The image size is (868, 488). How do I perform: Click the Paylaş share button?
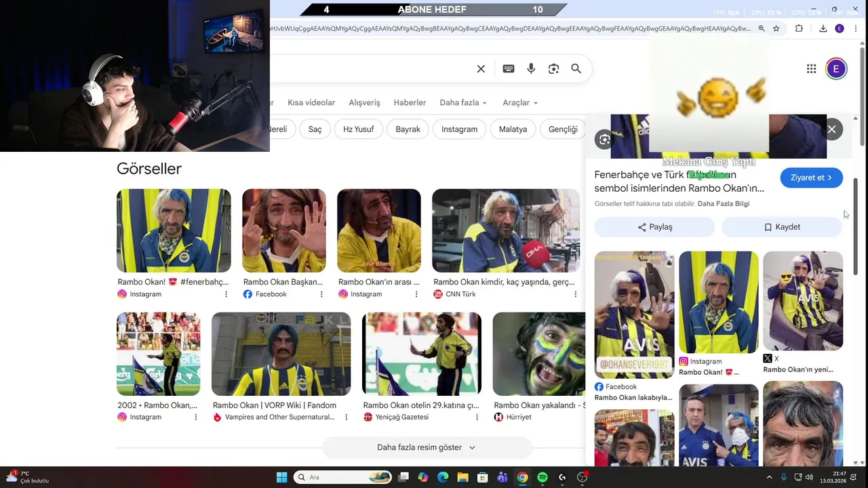point(654,227)
